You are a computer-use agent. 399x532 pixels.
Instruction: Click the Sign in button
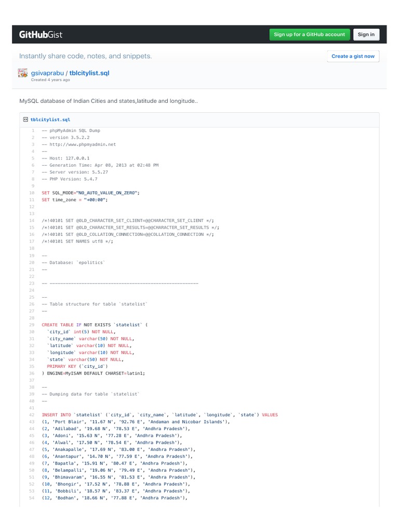366,35
